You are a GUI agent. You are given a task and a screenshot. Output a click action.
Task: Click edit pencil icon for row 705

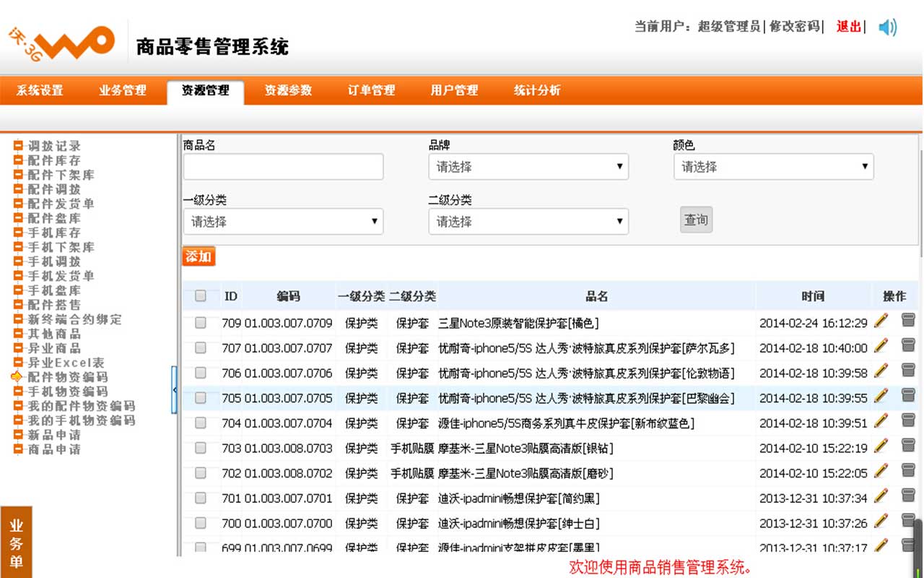coord(881,396)
